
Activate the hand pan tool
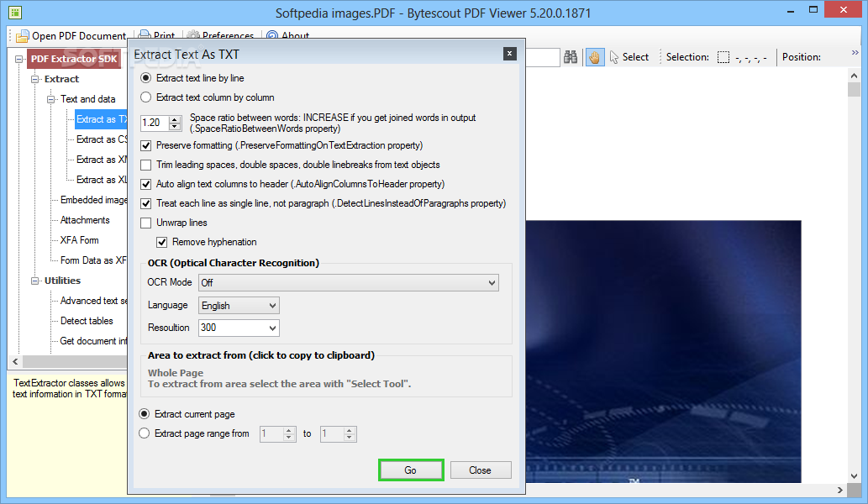click(595, 57)
